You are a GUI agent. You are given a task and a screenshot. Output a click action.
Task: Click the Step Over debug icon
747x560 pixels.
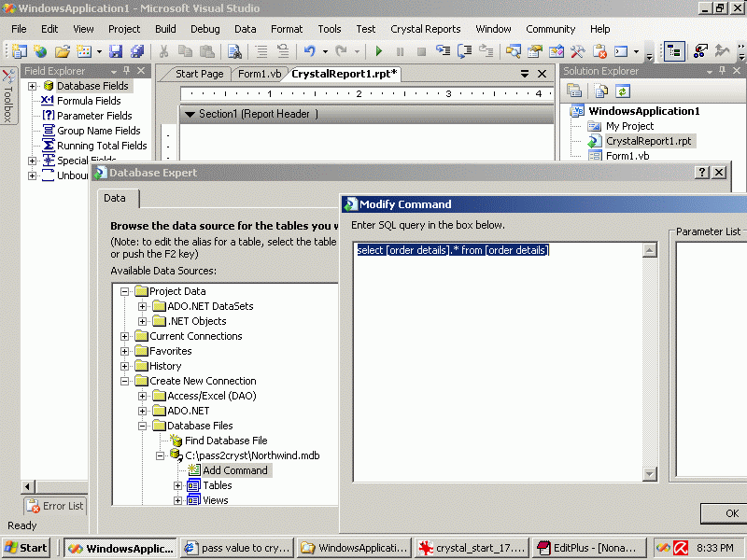click(x=464, y=51)
